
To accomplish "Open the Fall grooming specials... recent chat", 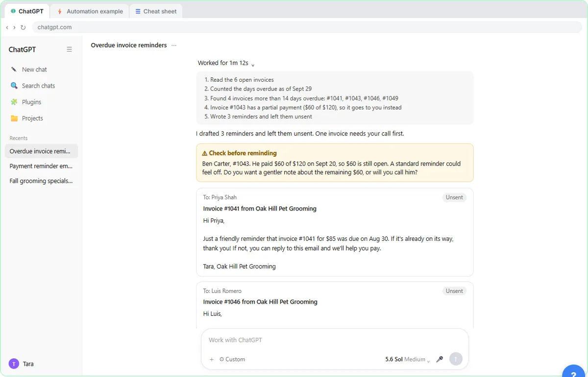I will pyautogui.click(x=41, y=181).
